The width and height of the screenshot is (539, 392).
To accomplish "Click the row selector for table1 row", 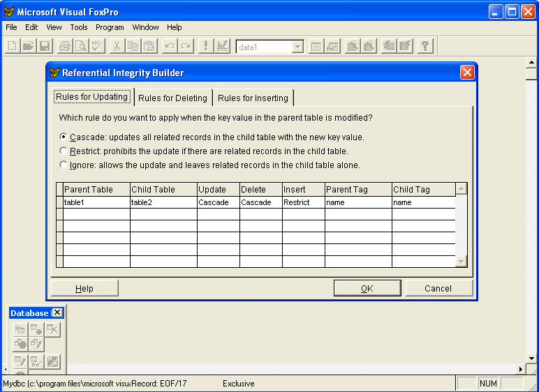I will [60, 202].
